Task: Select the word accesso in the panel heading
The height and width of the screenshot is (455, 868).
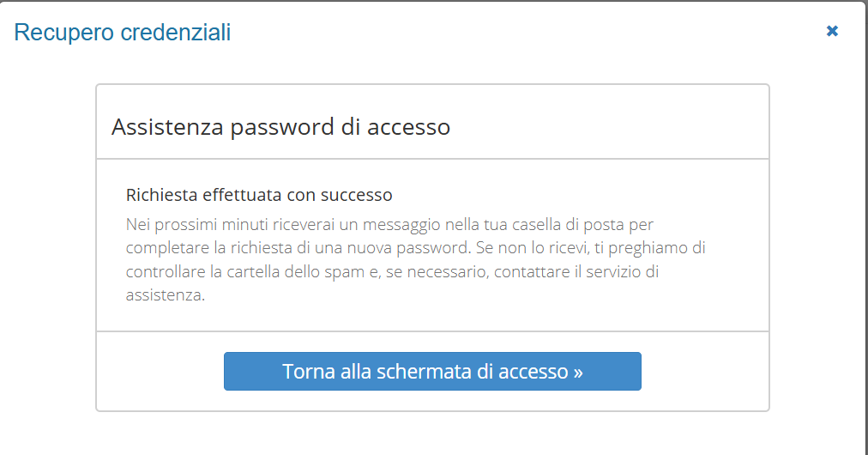Action: coord(408,127)
